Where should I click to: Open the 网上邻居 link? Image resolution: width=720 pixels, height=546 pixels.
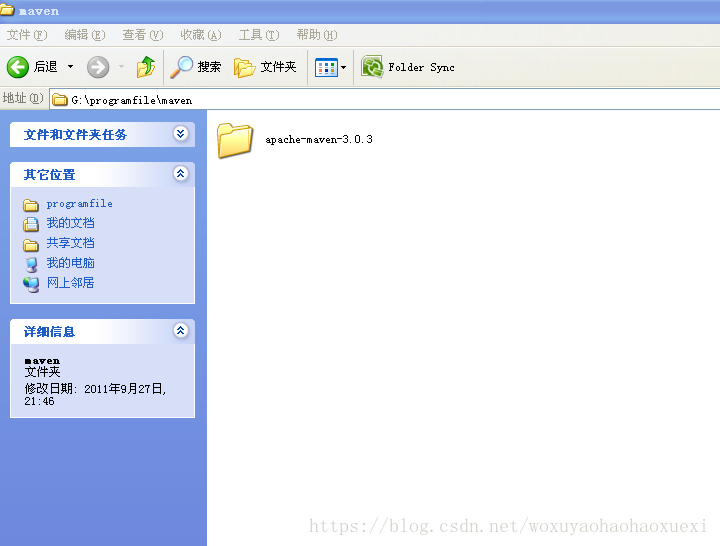[70, 282]
